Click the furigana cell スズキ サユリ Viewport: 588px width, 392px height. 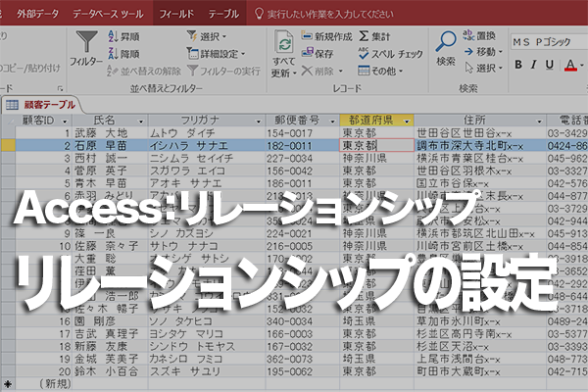207,371
